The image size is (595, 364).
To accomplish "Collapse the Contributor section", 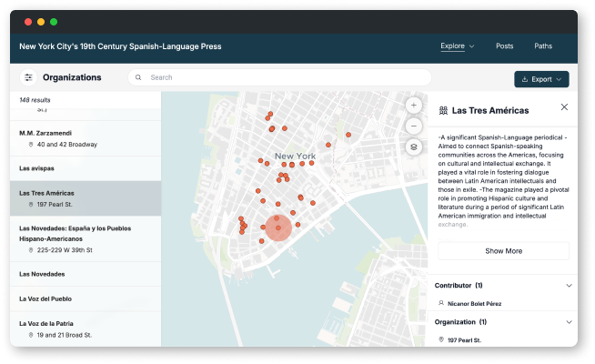I will pos(570,286).
